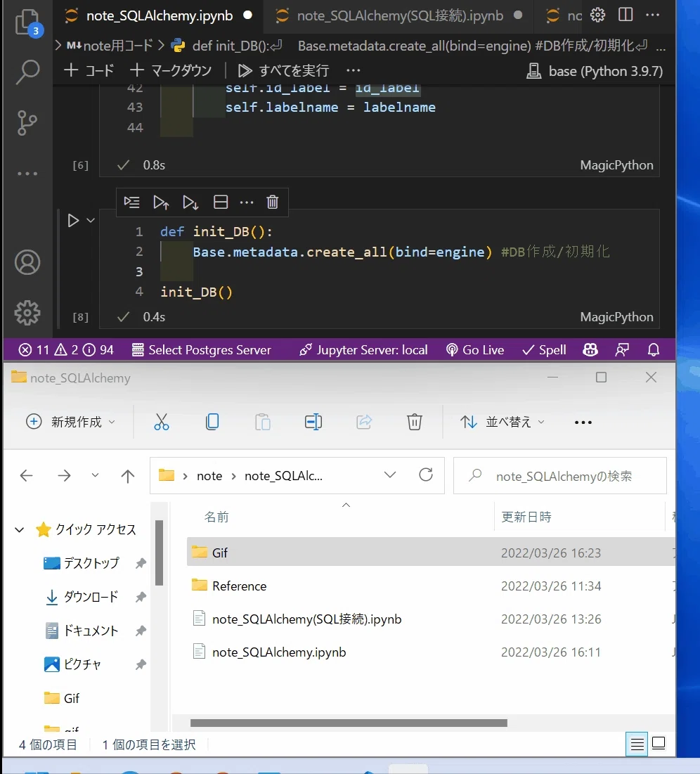
Task: Open the VS Code Search view
Action: pyautogui.click(x=27, y=72)
